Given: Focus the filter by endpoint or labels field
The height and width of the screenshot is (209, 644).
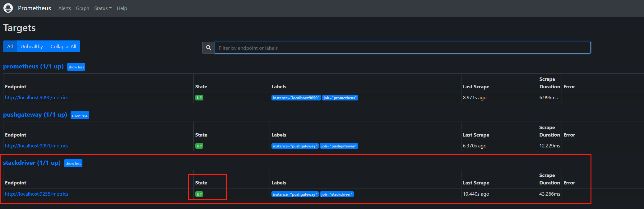Looking at the screenshot, I should tap(403, 48).
